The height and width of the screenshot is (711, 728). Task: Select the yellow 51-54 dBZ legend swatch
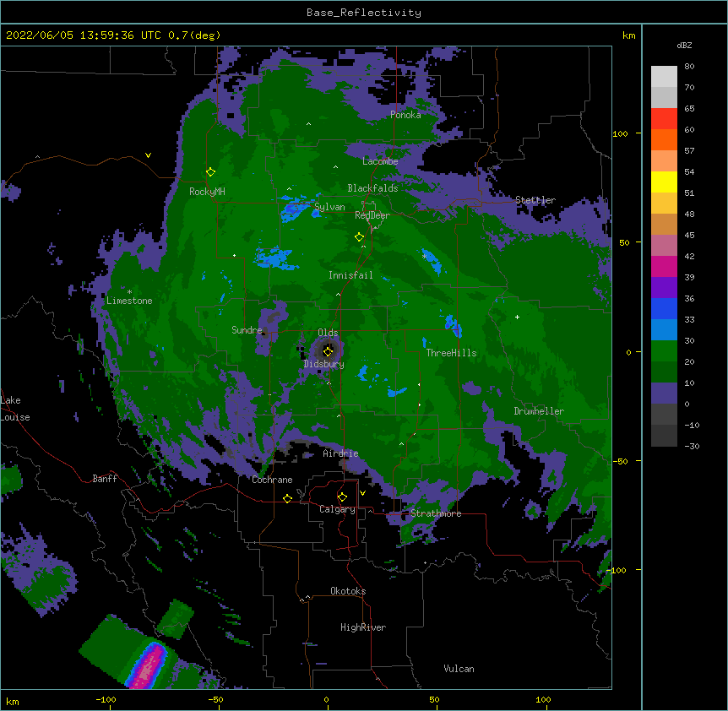[664, 182]
